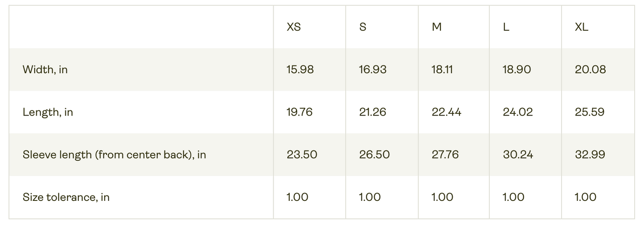Select the S sleeve length value 26.50
The image size is (644, 225).
tap(374, 155)
